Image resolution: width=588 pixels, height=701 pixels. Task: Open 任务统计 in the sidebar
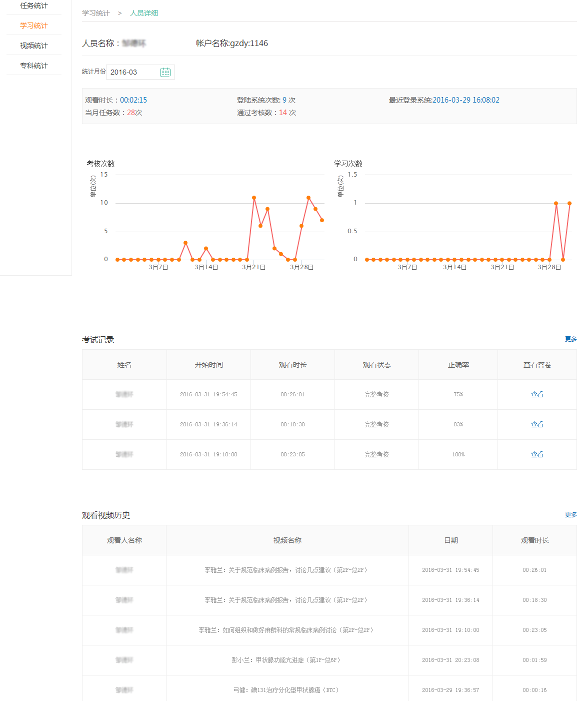point(34,6)
